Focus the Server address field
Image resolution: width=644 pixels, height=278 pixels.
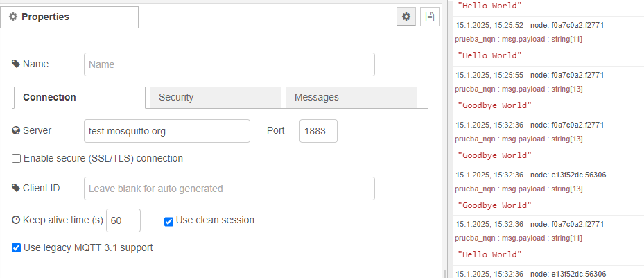(166, 130)
